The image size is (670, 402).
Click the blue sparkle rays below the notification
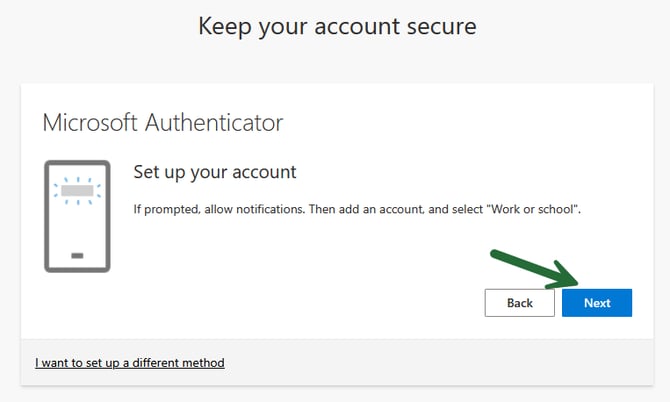77,203
